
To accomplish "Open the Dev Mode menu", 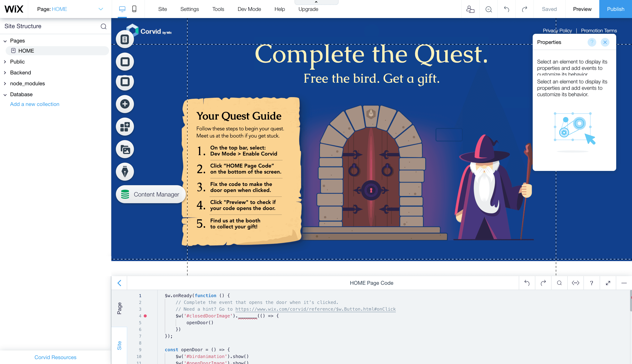I will (x=249, y=9).
